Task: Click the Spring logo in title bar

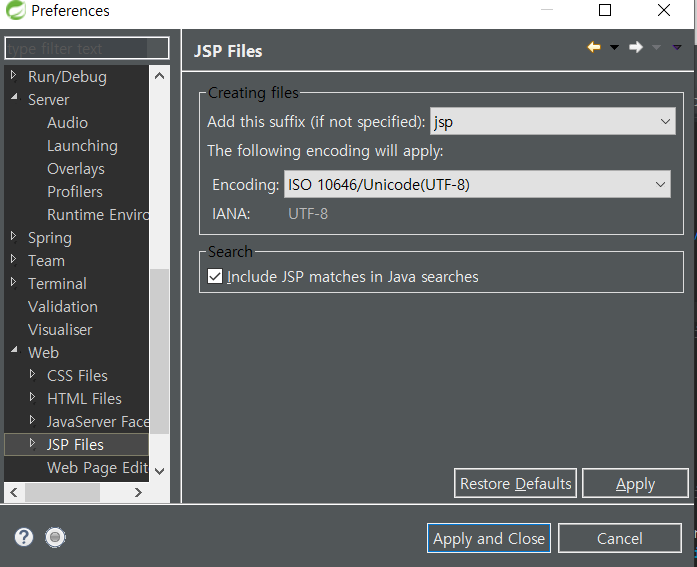Action: coord(16,10)
